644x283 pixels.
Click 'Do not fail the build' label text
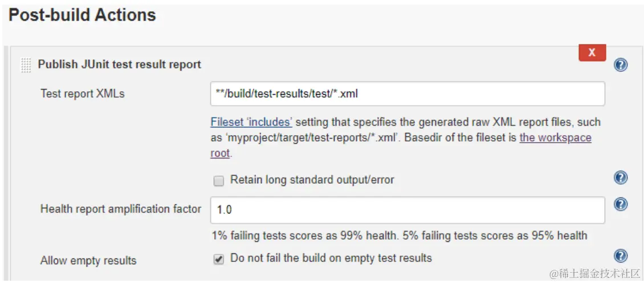point(331,258)
